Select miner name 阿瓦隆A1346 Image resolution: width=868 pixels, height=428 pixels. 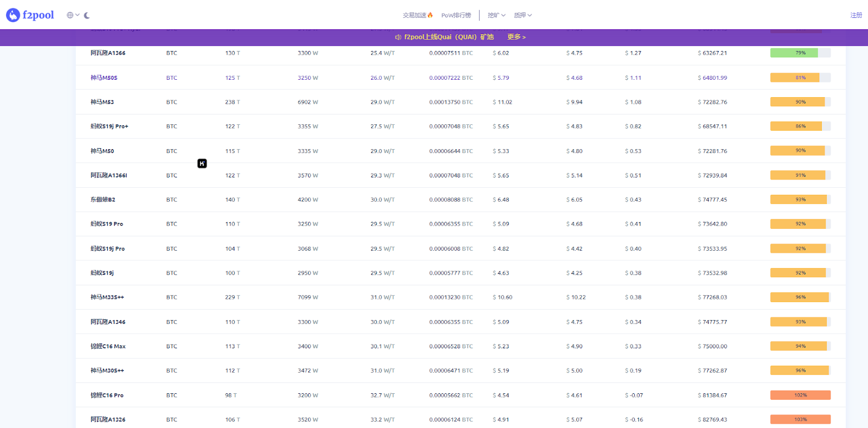point(108,322)
